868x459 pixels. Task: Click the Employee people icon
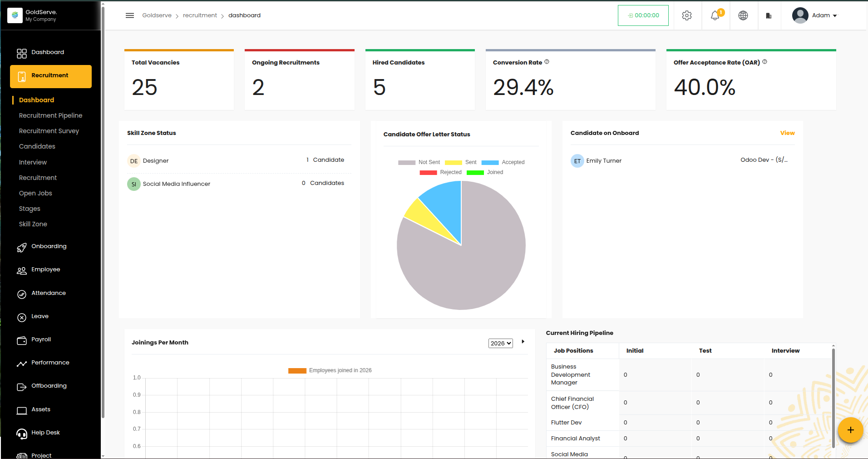[22, 271]
